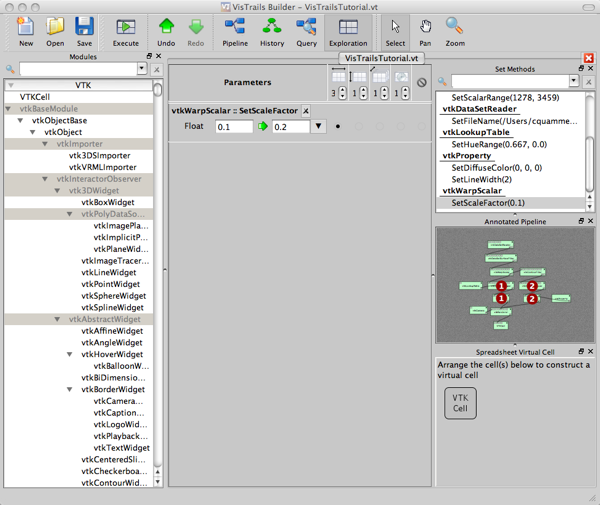
Task: Edit the Float start value 0.1
Action: coord(234,127)
